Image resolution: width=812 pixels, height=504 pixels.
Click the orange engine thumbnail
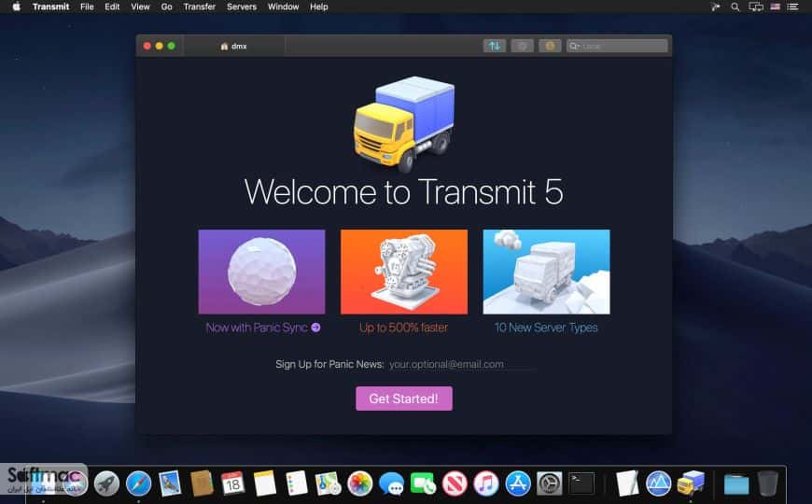click(x=404, y=272)
